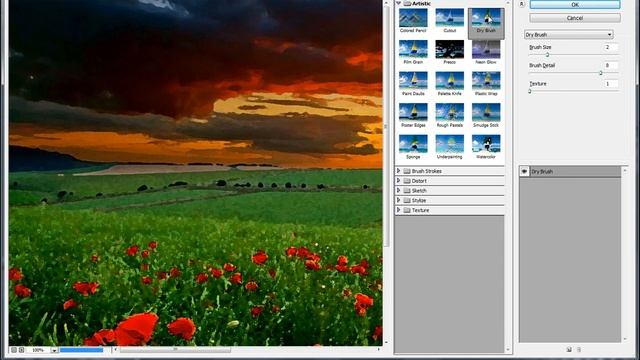
Task: Click the 100% zoom field
Action: (x=38, y=350)
